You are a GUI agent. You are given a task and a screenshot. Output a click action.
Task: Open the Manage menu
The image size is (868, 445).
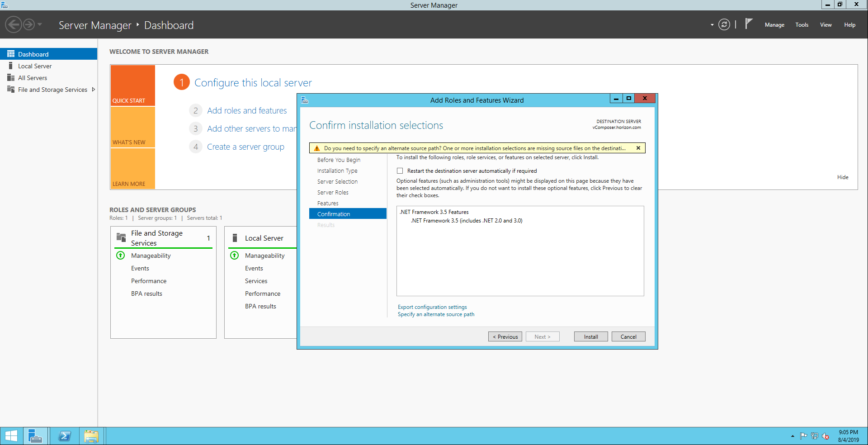(x=774, y=25)
